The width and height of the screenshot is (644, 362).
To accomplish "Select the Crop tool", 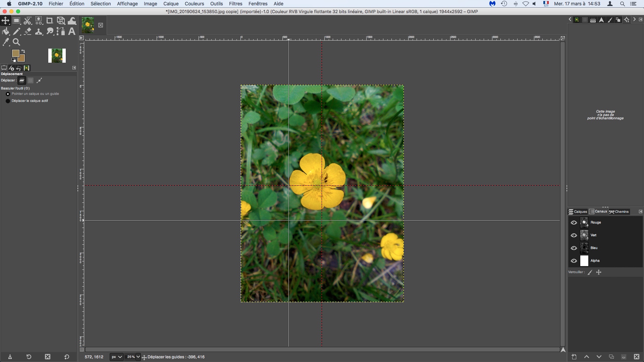I will point(50,21).
